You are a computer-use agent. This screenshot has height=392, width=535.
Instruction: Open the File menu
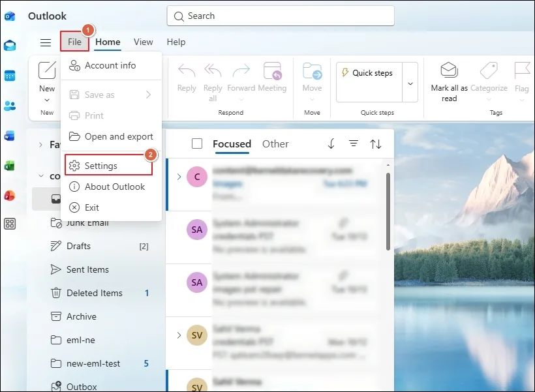pos(74,42)
